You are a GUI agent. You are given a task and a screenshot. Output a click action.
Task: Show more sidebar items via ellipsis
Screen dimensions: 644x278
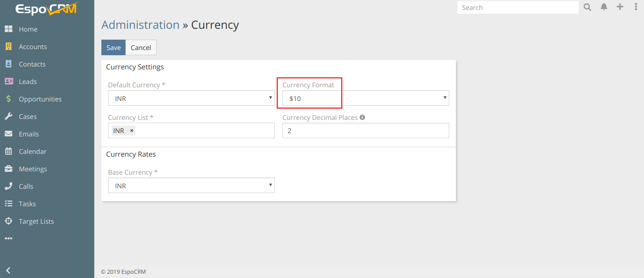[x=8, y=239]
